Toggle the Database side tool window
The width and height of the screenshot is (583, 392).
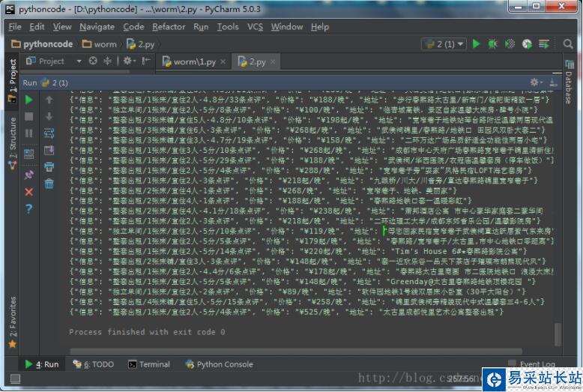[570, 82]
